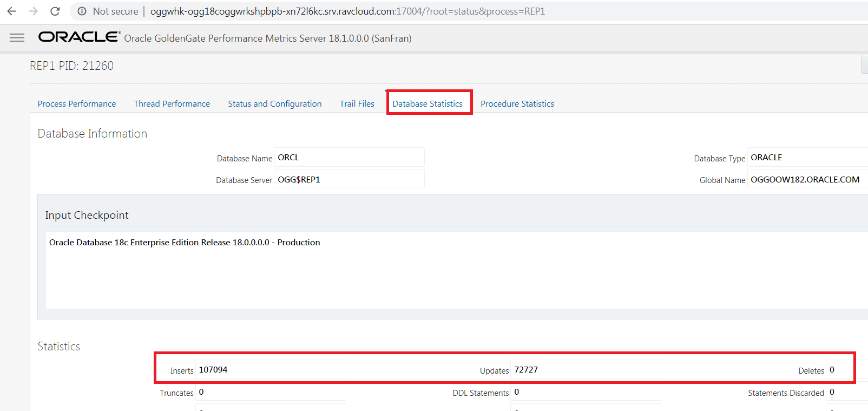Image resolution: width=868 pixels, height=411 pixels.
Task: Click the REP1 PID: 21260 heading
Action: (71, 66)
